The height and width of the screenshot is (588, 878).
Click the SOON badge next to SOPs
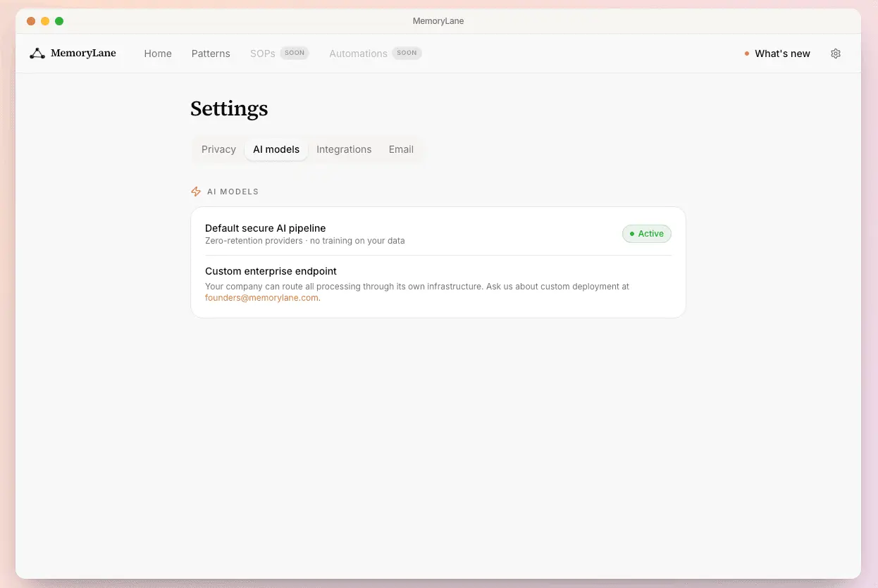[295, 53]
